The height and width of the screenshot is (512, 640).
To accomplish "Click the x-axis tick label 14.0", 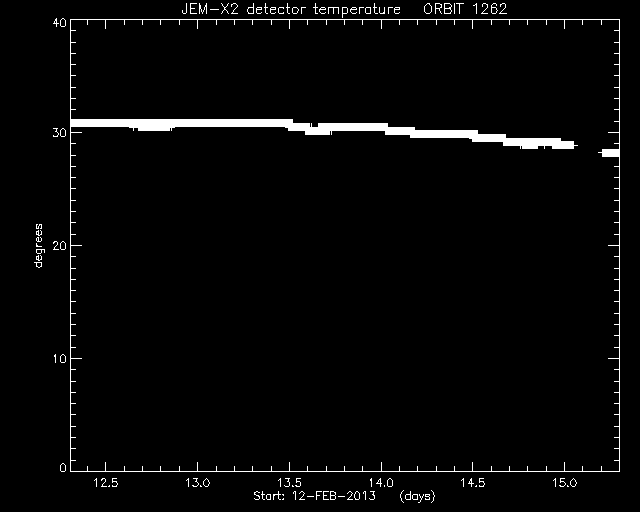I will pyautogui.click(x=381, y=483).
